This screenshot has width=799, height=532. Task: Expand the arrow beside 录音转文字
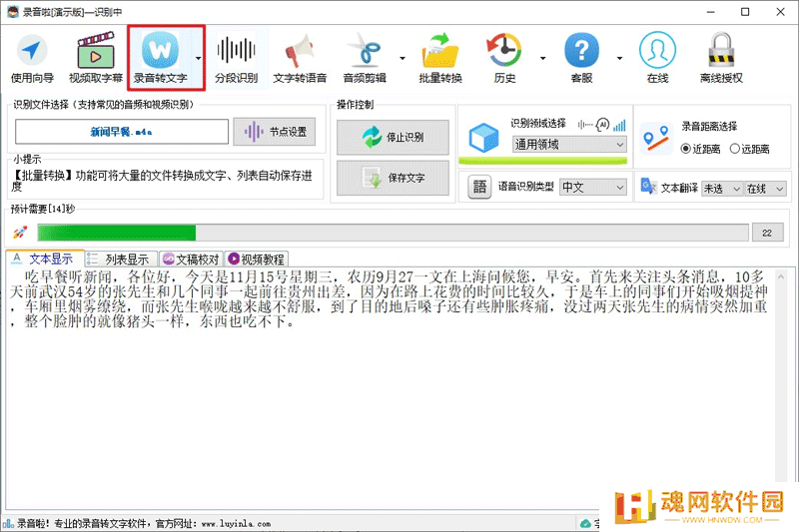pos(198,59)
